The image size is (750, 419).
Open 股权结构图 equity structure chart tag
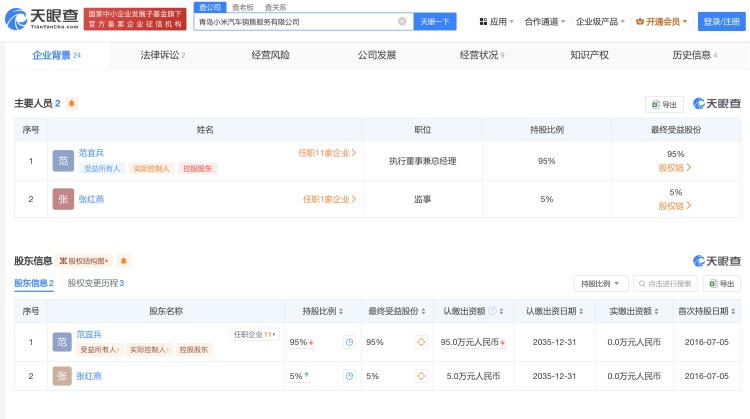84,261
